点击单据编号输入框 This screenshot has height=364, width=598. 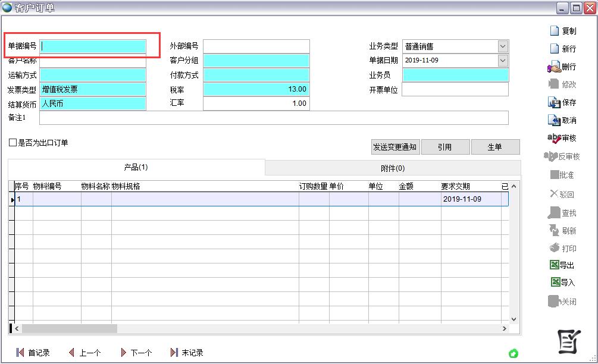point(92,46)
